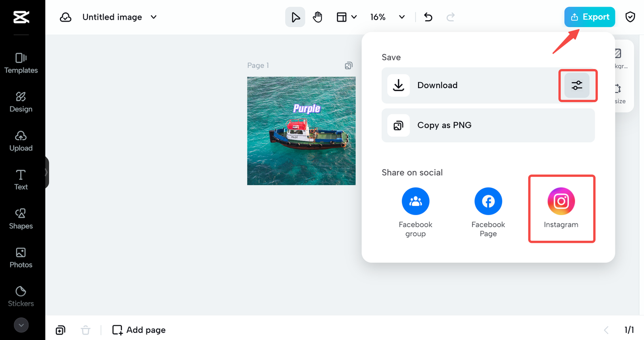The width and height of the screenshot is (644, 340).
Task: Click Copy as PNG
Action: pyautogui.click(x=488, y=125)
